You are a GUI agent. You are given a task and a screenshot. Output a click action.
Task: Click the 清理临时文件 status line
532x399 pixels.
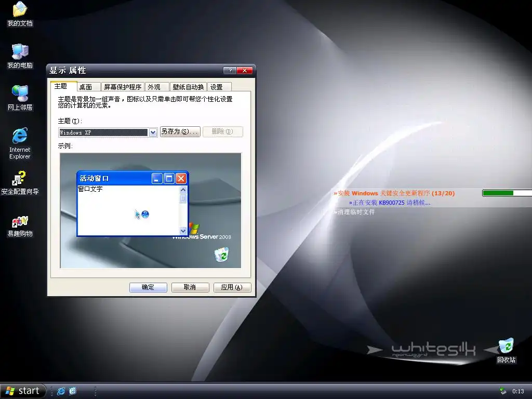[354, 212]
